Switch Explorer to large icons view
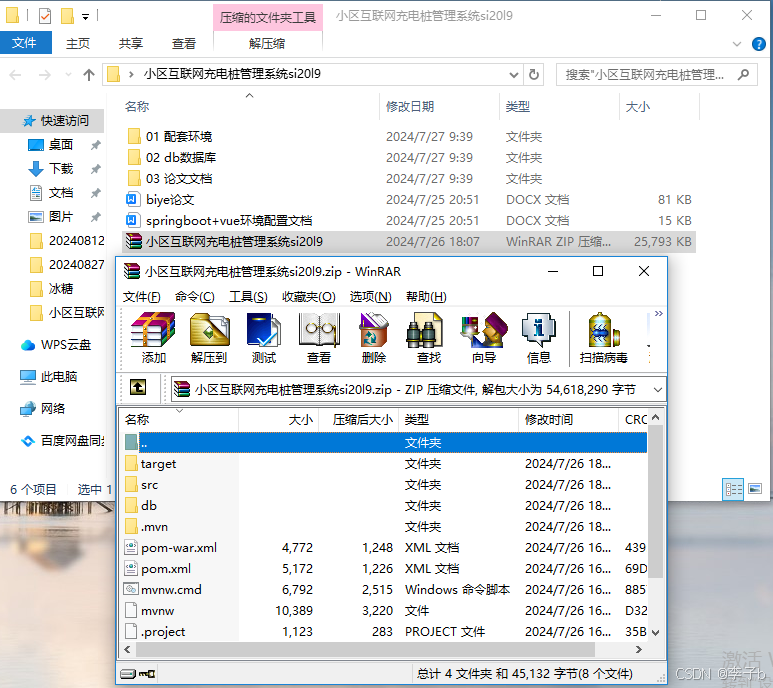773x688 pixels. coord(755,489)
